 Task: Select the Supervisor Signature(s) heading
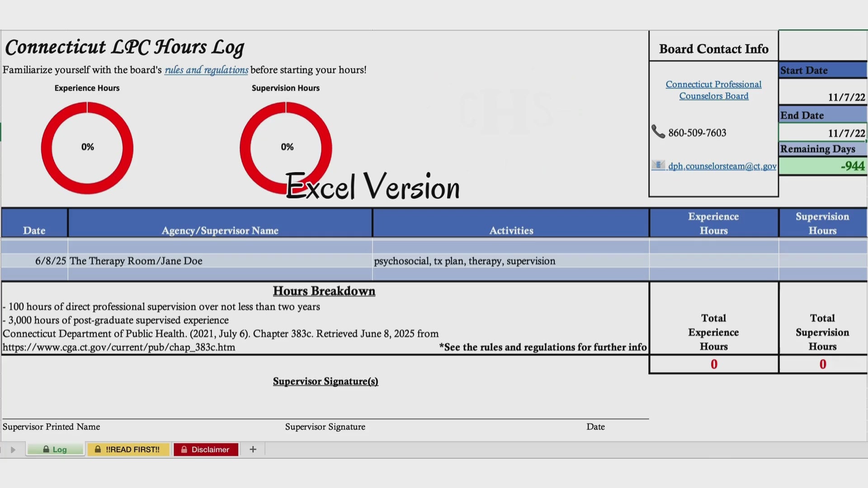[325, 381]
